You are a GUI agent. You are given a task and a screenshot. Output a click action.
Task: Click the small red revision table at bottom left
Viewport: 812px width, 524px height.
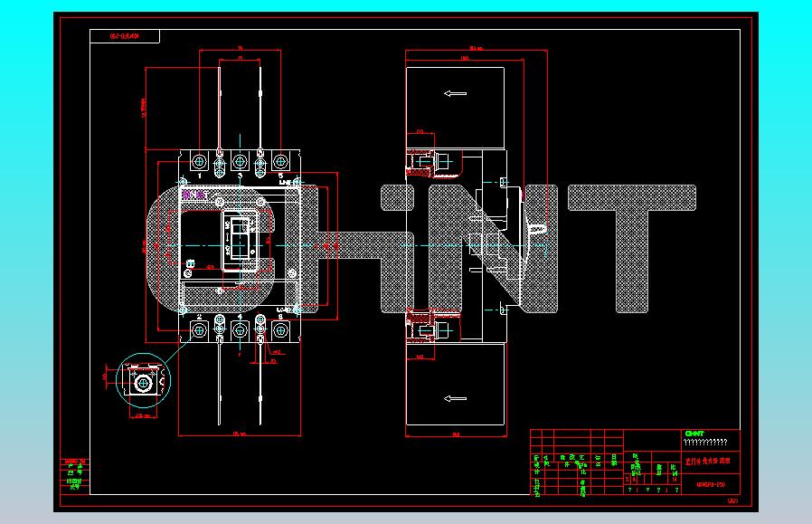(x=75, y=475)
